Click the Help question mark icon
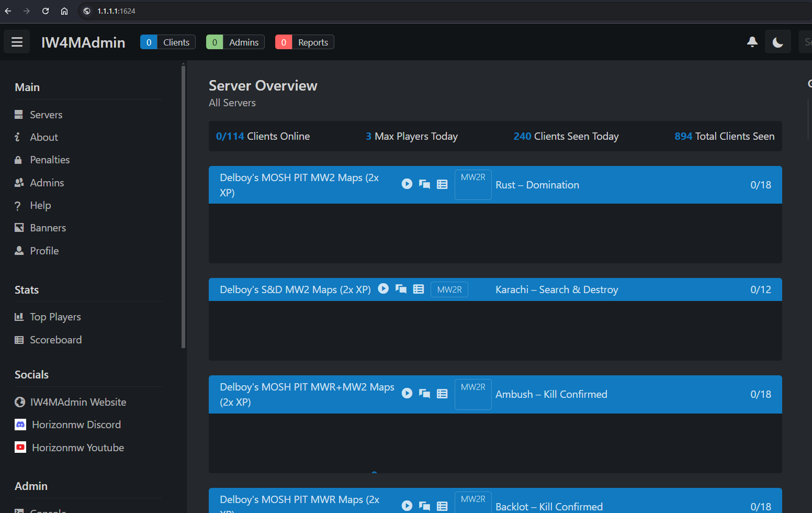The image size is (812, 513). point(18,206)
